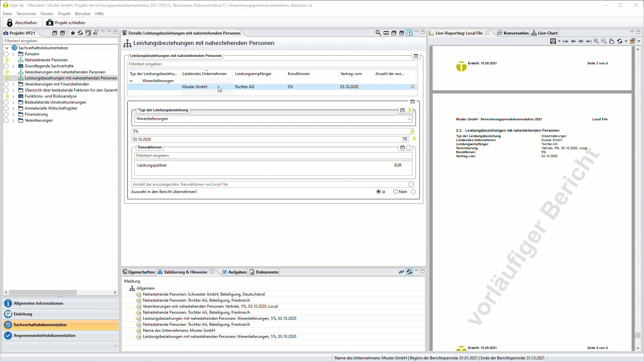Toggle status circle next to Konzern
Screen dimensions: 644x362
click(6, 54)
